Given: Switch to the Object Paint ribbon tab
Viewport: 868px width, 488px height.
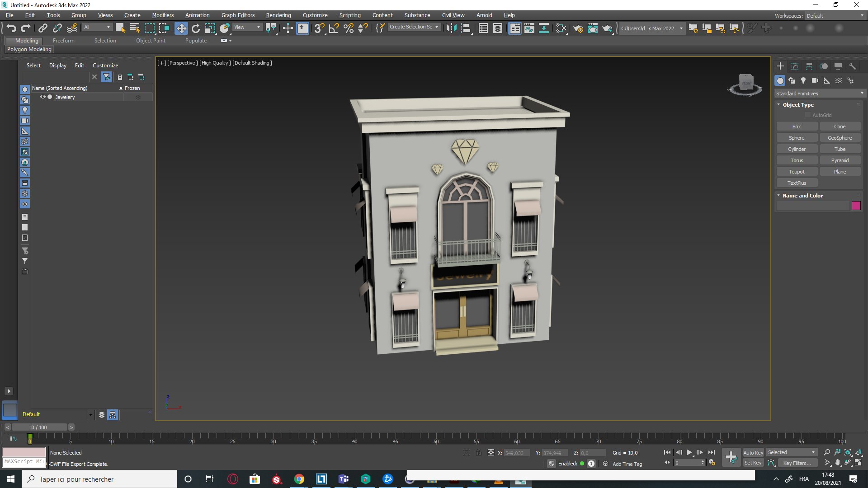Looking at the screenshot, I should coord(151,41).
